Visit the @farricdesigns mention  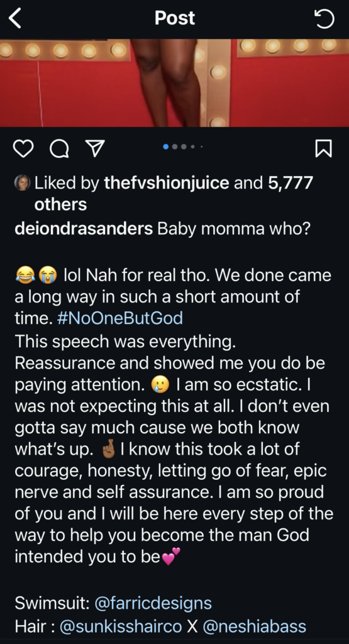(x=153, y=603)
